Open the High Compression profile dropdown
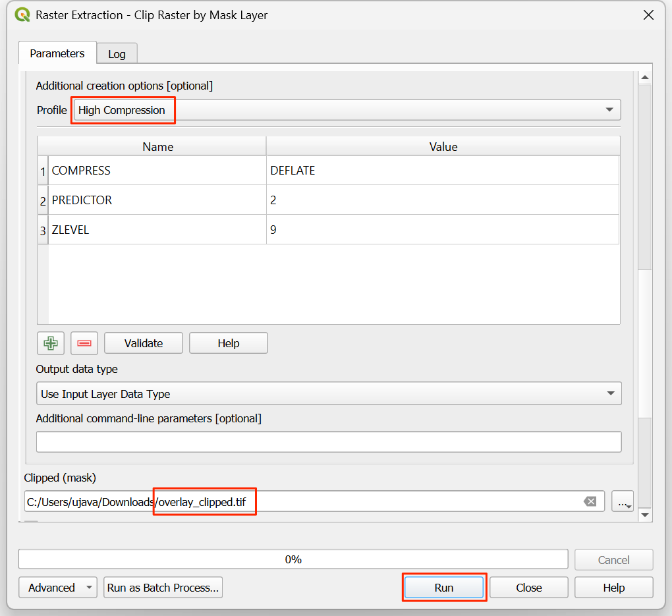Viewport: 672px width, 616px height. 347,110
